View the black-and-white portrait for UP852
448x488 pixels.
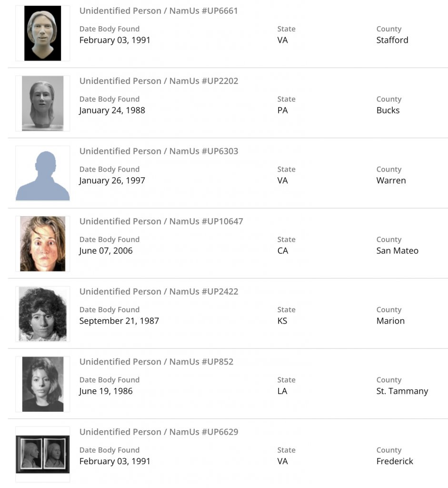[43, 384]
